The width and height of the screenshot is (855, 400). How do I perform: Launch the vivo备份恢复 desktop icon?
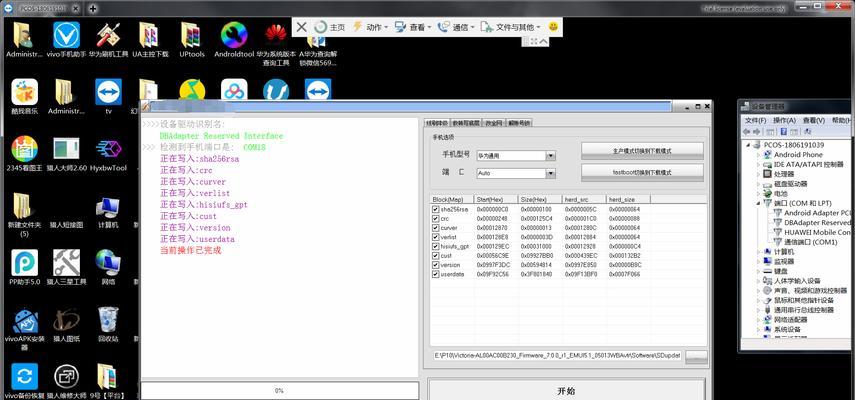25,381
